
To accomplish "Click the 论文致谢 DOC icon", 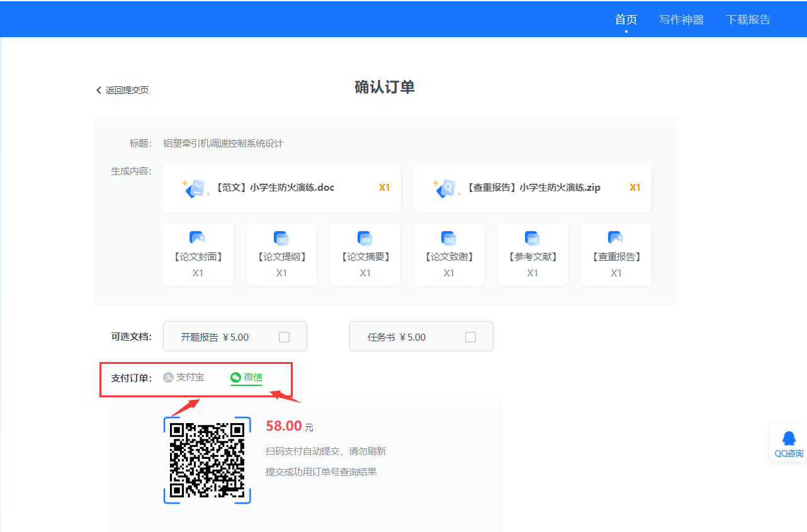I will coord(449,238).
